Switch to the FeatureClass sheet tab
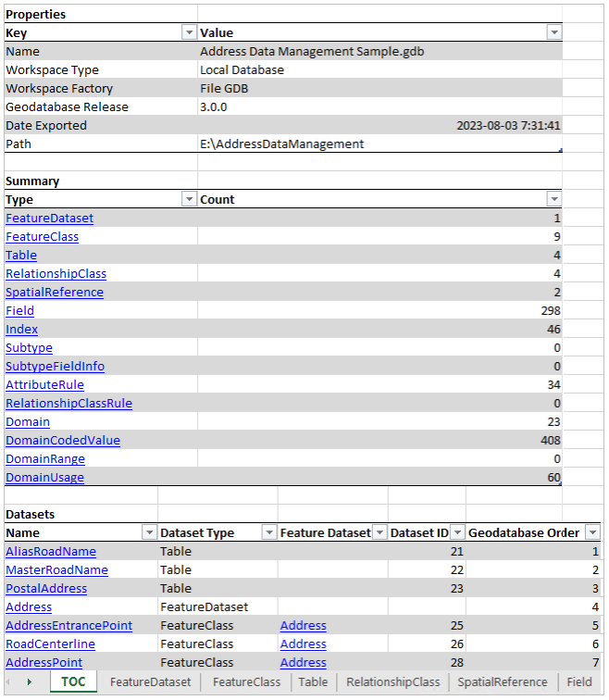Viewport: 609px width, 700px height. coord(246,682)
